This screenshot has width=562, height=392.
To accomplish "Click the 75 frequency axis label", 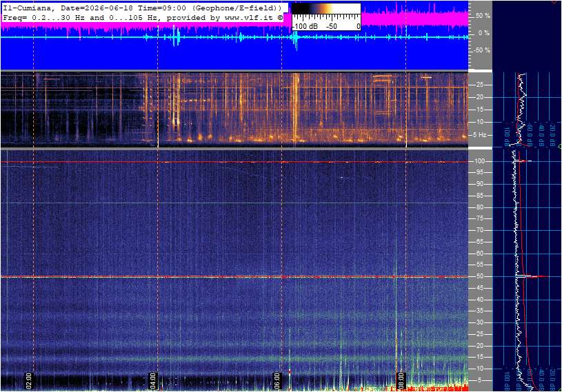I will [x=479, y=218].
